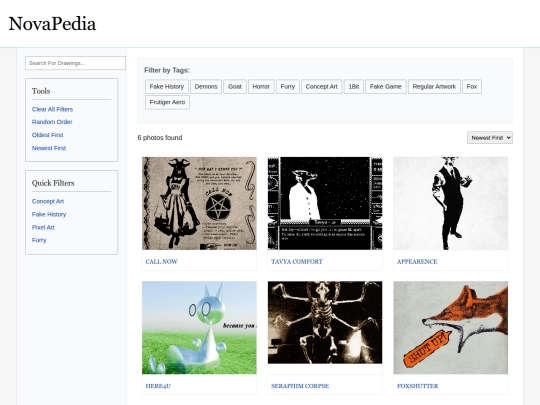Select Newest First link in Tools
The image size is (540, 405).
[49, 148]
